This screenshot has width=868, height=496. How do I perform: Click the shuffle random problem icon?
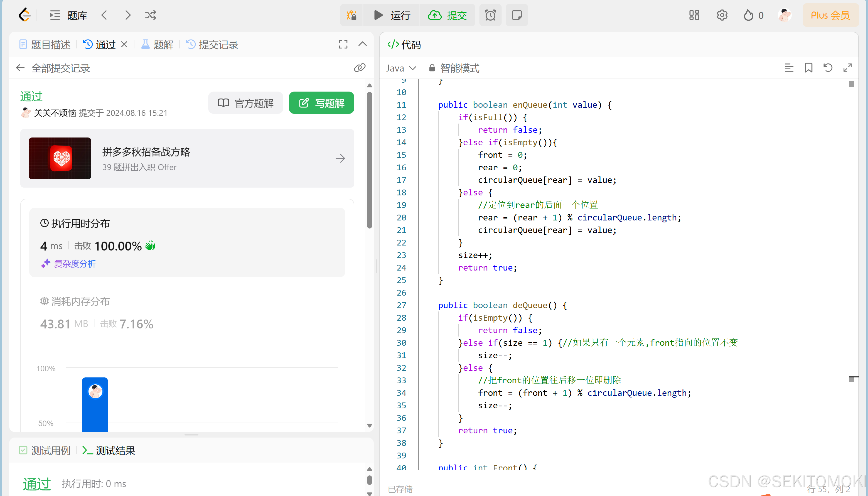click(x=150, y=15)
